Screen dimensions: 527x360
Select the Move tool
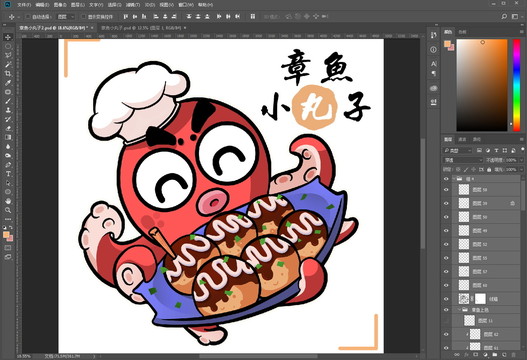(8, 37)
